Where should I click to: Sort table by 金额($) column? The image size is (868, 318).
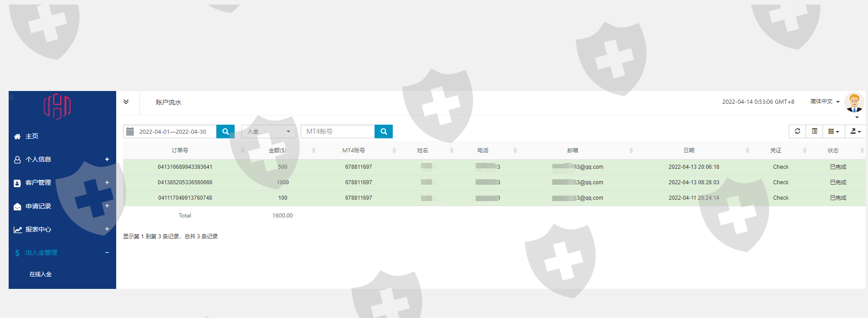click(282, 150)
